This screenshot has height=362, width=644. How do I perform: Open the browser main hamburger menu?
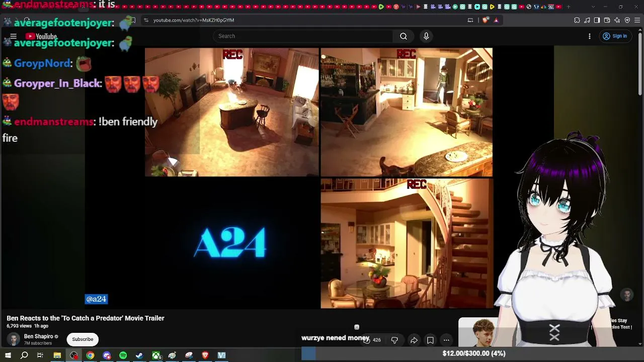(637, 20)
